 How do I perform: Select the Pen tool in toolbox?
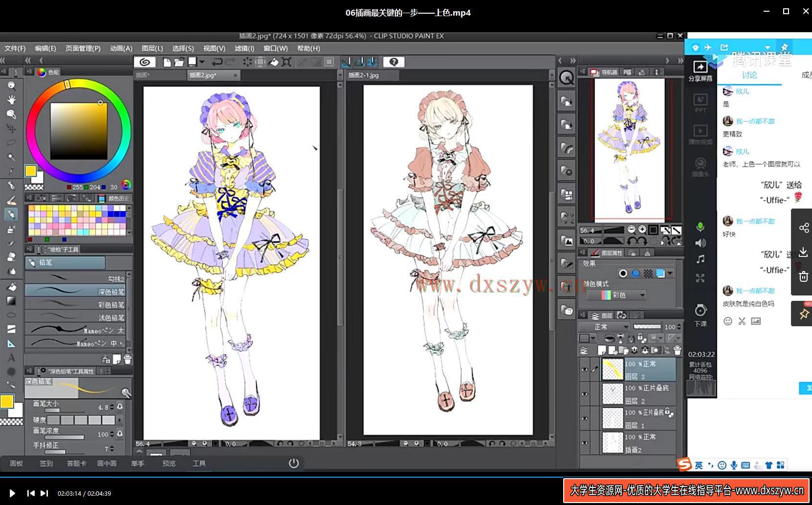(x=11, y=186)
